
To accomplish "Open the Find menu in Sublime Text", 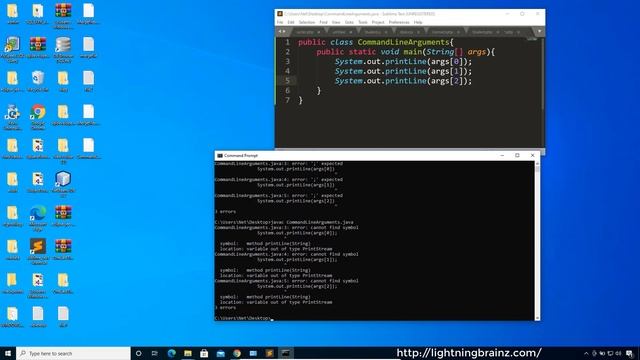I will coord(323,22).
